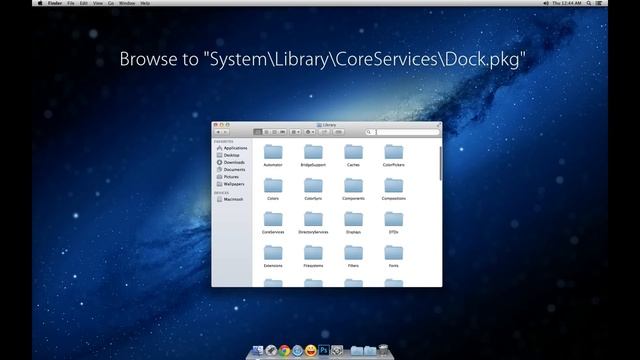Viewport: 640px width, 360px height.
Task: Select Documents in Finder sidebar
Action: coord(231,169)
